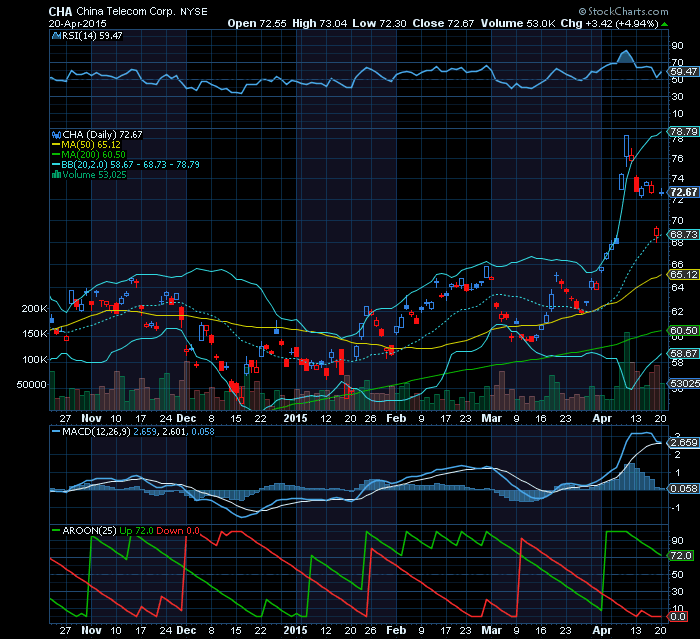Click the 58.67 lower band price tag

click(683, 354)
